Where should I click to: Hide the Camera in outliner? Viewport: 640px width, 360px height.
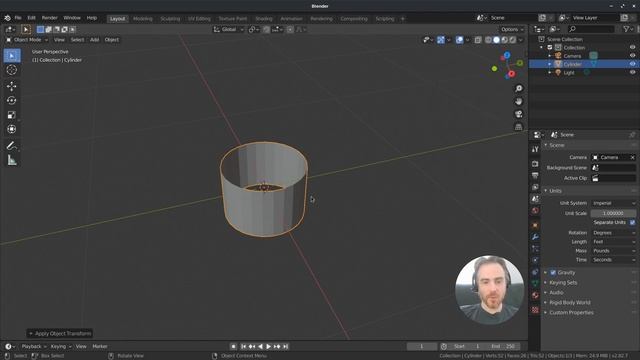point(632,56)
